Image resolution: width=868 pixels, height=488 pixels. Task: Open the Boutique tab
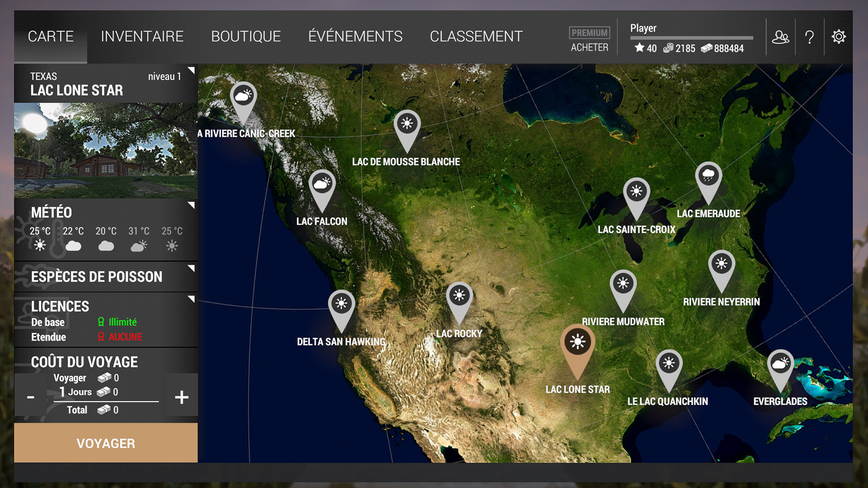(246, 37)
